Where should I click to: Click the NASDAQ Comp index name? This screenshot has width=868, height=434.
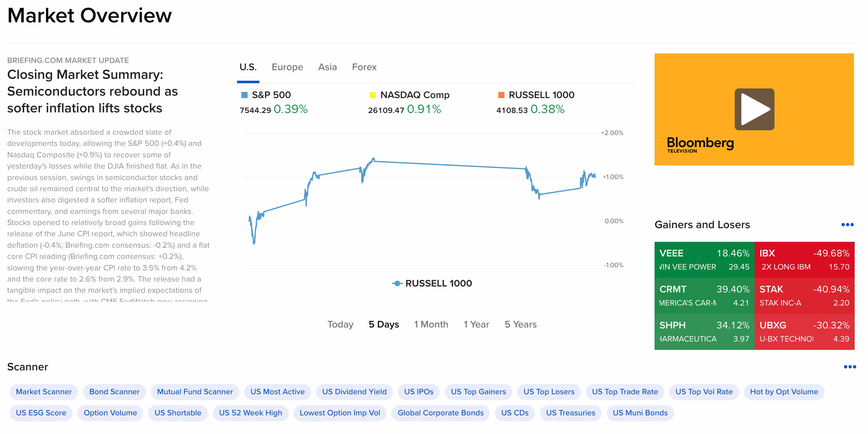(415, 95)
